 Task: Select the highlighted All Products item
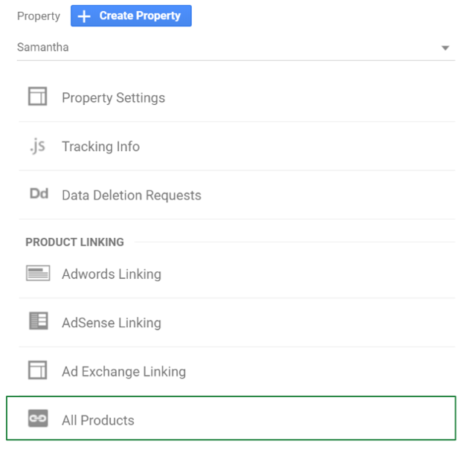point(231,418)
